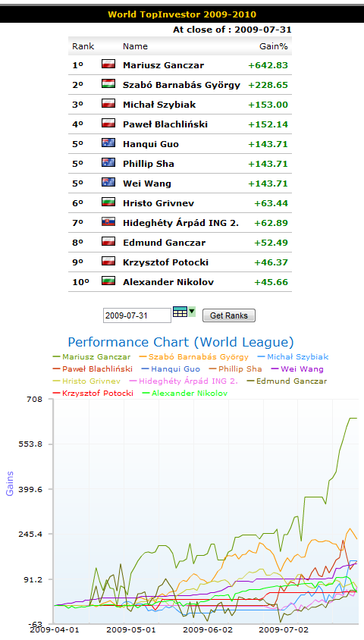The image size is (364, 640).
Task: Click Slovakia flag next to Hideghéty Árpád
Action: [108, 221]
